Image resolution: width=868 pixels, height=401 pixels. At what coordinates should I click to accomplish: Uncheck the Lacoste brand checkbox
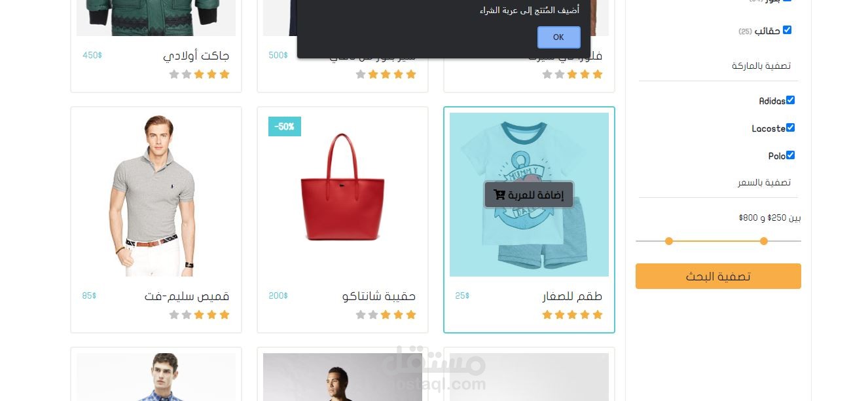pos(790,128)
